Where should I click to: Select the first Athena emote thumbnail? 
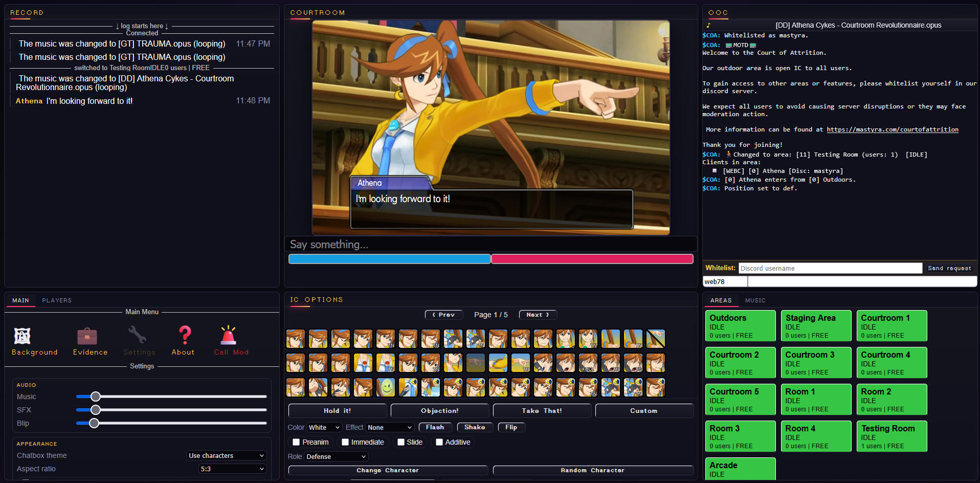click(296, 339)
